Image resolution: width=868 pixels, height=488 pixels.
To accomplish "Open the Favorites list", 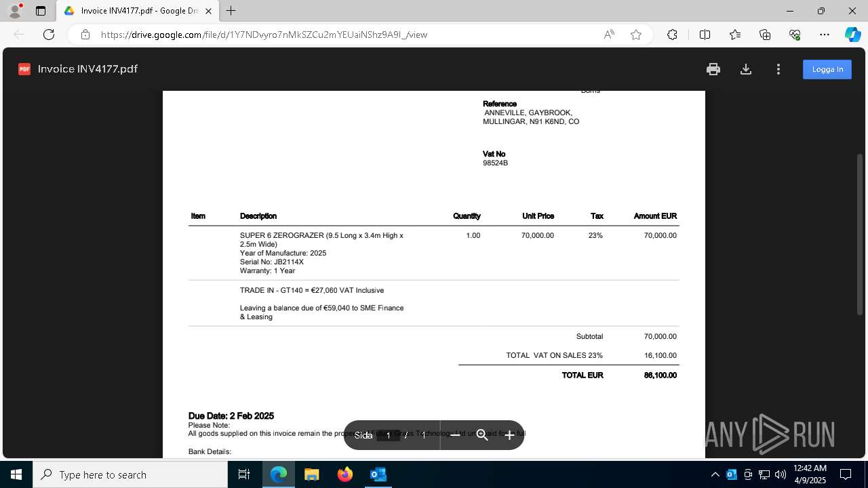I will 735,35.
